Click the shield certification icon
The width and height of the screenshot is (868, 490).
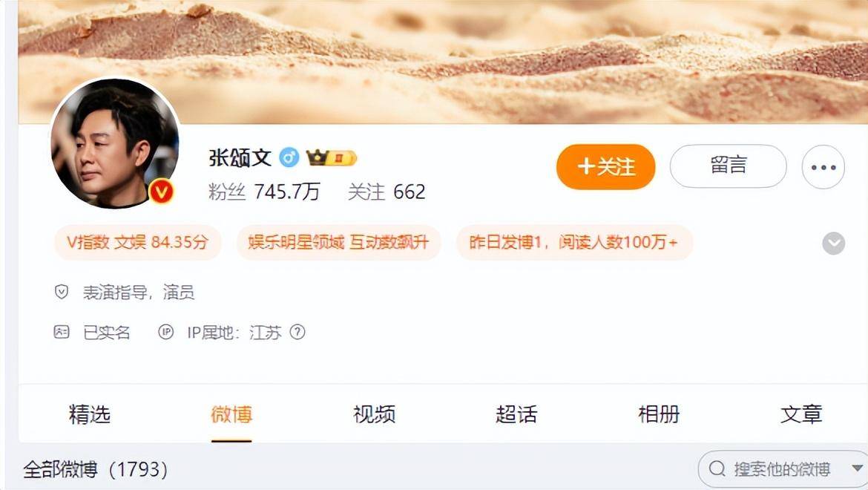62,292
